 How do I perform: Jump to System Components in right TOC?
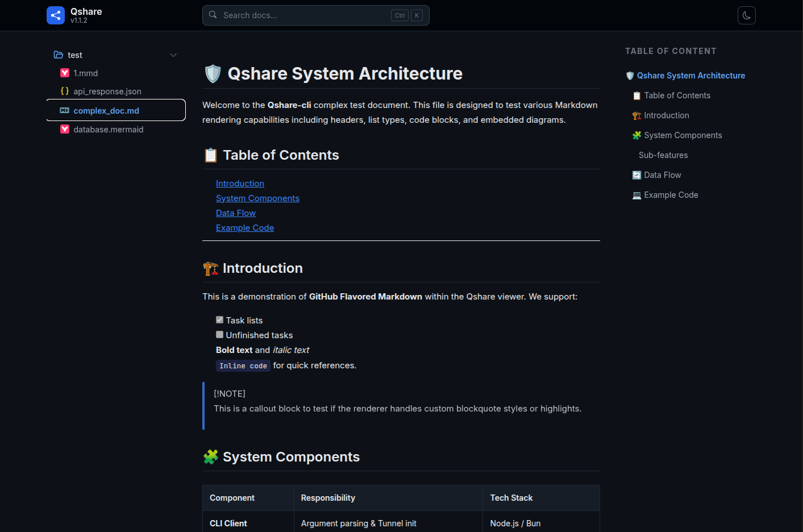pyautogui.click(x=677, y=135)
